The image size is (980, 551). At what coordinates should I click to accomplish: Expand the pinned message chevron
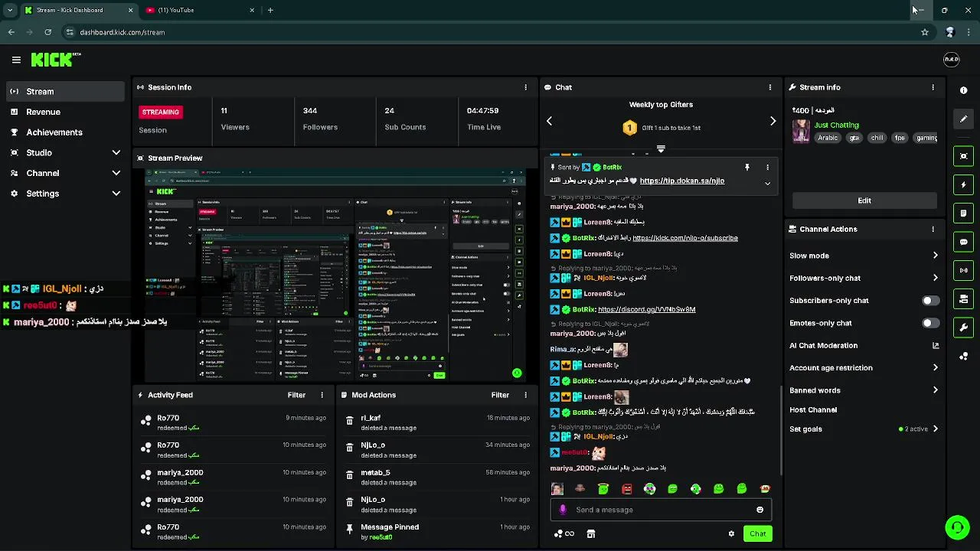767,183
